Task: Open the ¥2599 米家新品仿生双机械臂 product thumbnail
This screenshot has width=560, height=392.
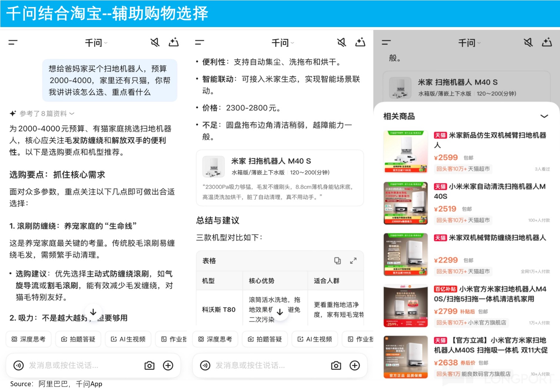Action: [x=405, y=152]
